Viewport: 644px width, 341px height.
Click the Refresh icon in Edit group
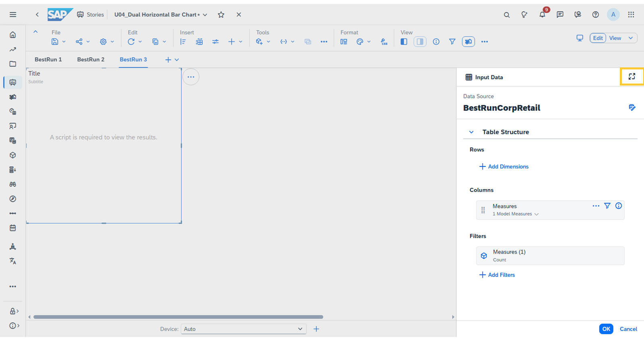(x=131, y=42)
